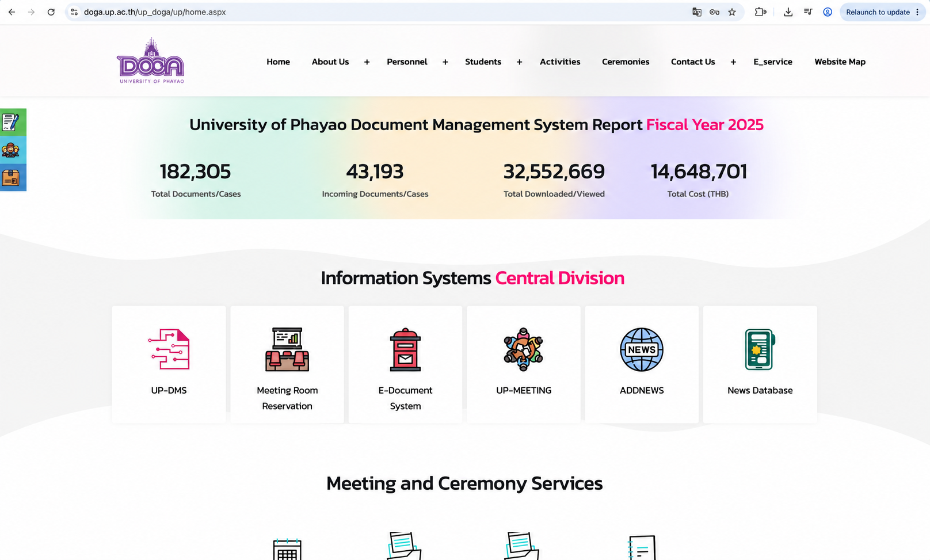
Task: Go to the Home menu item
Action: point(278,62)
